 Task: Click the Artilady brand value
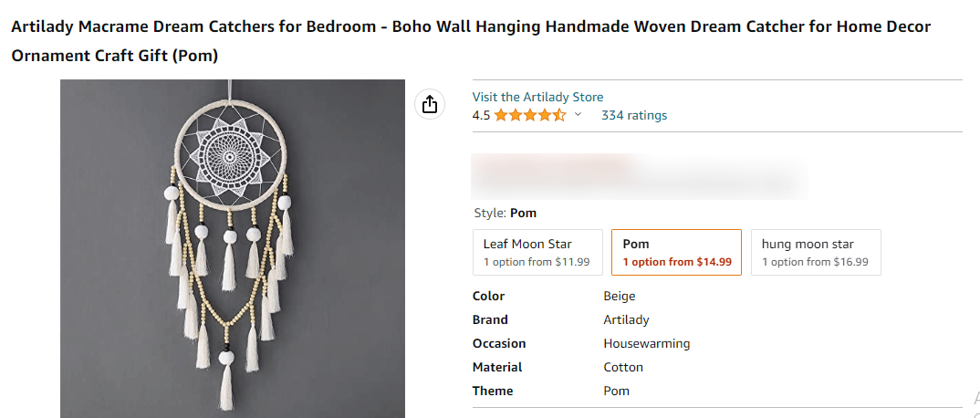coord(626,319)
